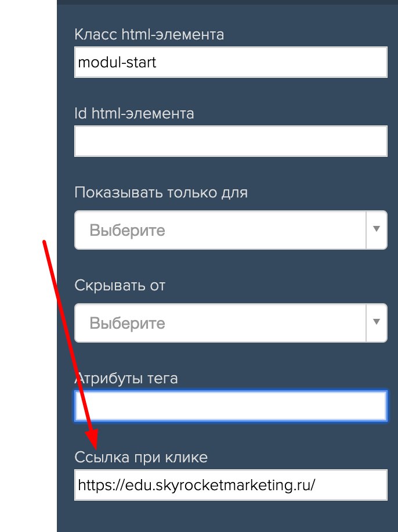Open the Скрывать от dropdown
The width and height of the screenshot is (398, 532).
coord(230,323)
